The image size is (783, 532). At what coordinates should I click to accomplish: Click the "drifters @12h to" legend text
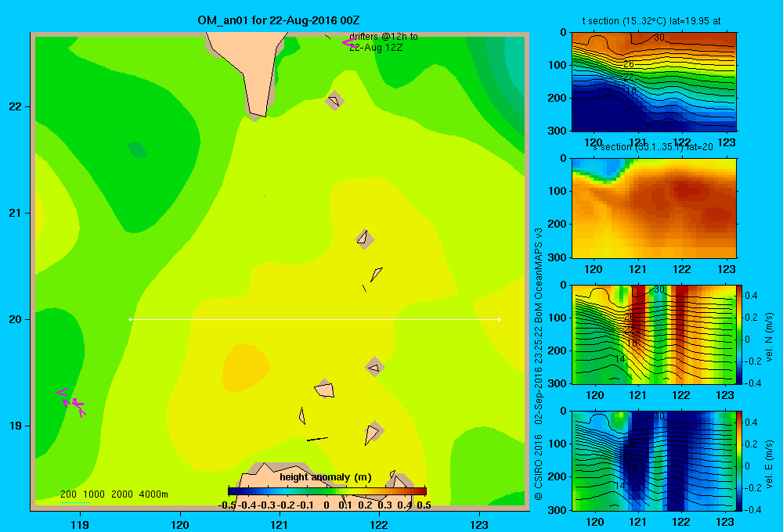(x=383, y=37)
